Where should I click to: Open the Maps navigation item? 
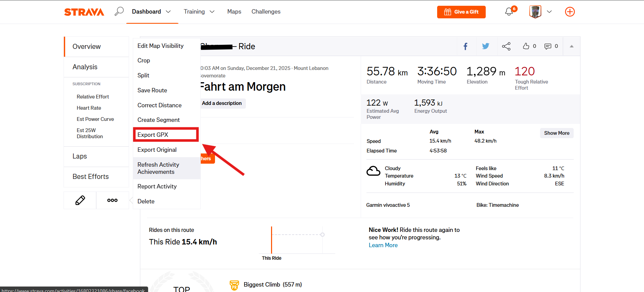(234, 12)
